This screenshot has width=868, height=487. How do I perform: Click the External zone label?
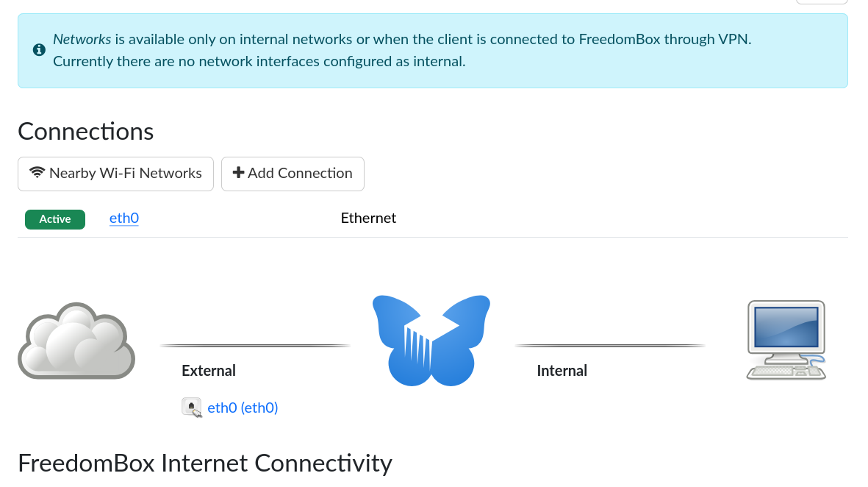pos(209,371)
